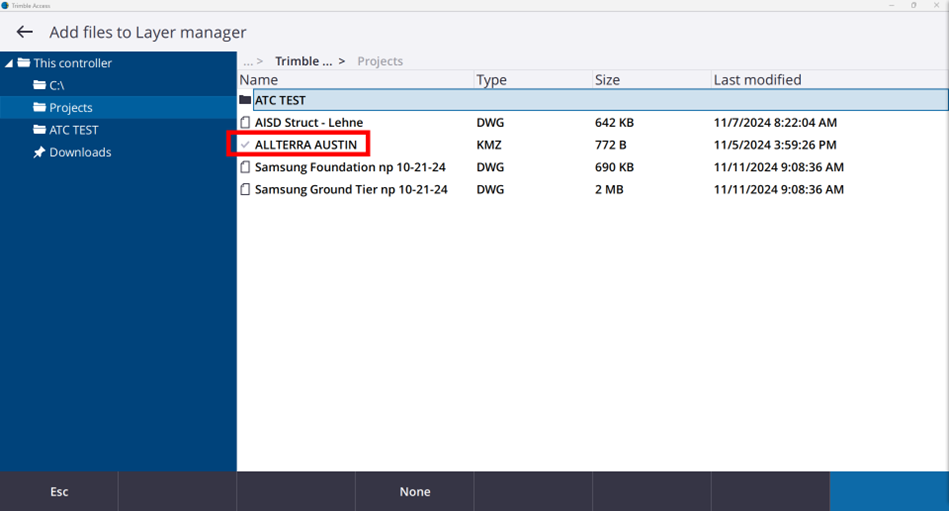949x511 pixels.
Task: Click the KMZ type cell
Action: click(488, 145)
